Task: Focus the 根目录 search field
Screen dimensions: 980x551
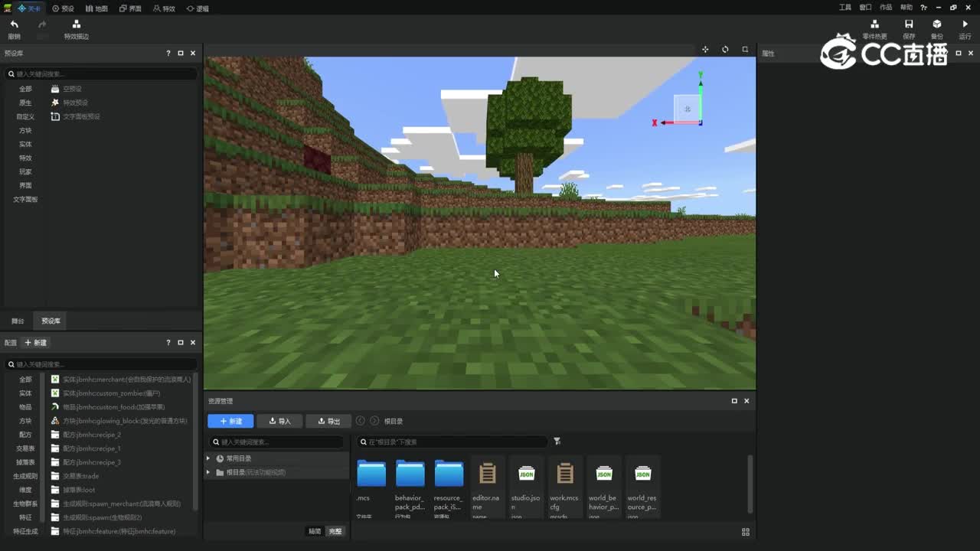Action: 452,442
